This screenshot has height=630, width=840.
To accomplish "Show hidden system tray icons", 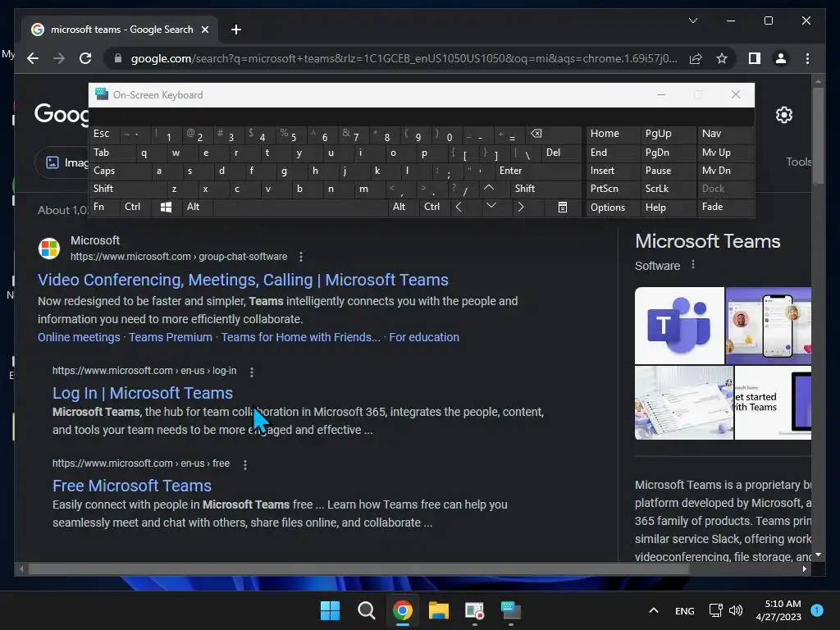I will (x=654, y=610).
